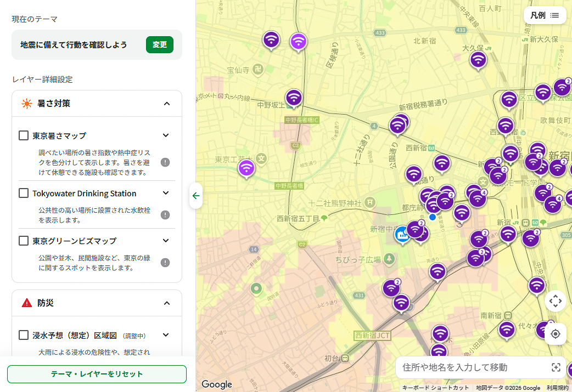Click 初台 station icon

(345, 358)
